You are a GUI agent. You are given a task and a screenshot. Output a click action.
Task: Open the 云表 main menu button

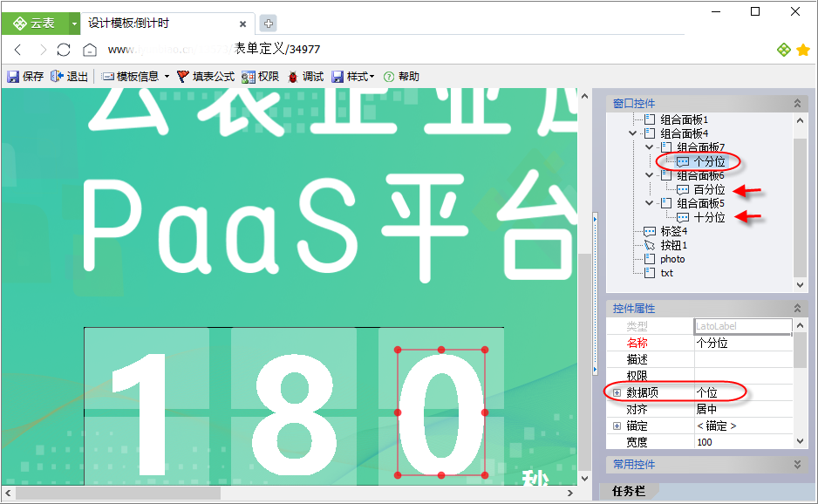pyautogui.click(x=34, y=24)
